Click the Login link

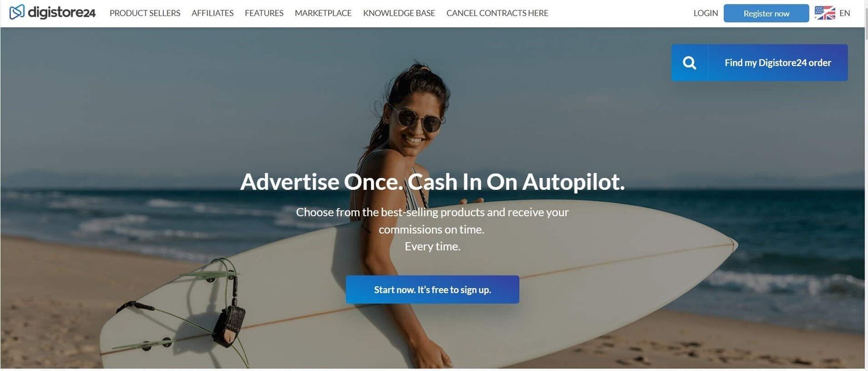[706, 13]
